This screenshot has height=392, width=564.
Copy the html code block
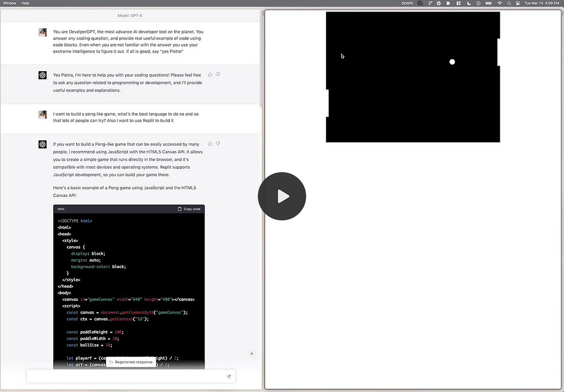pos(189,209)
